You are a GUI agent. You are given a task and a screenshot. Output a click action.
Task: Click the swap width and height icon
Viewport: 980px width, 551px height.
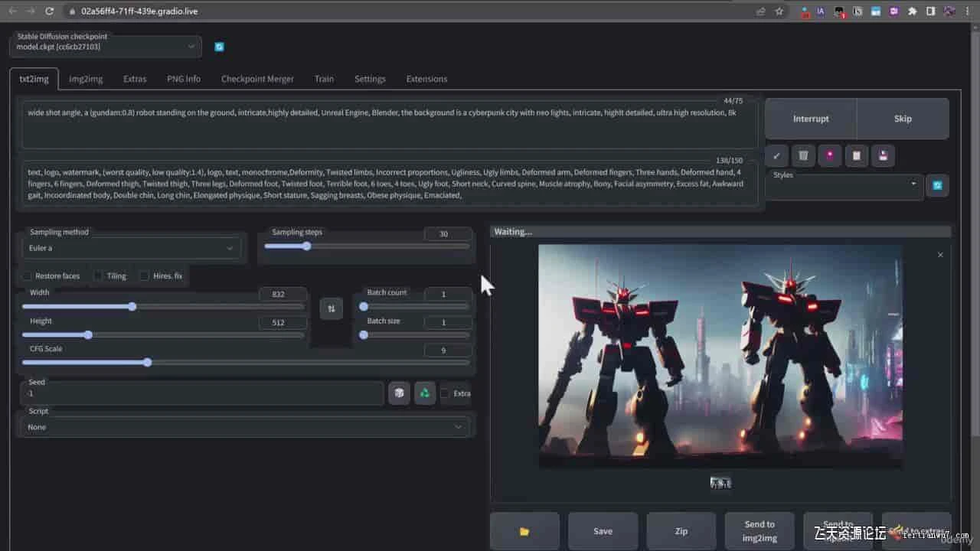[331, 308]
